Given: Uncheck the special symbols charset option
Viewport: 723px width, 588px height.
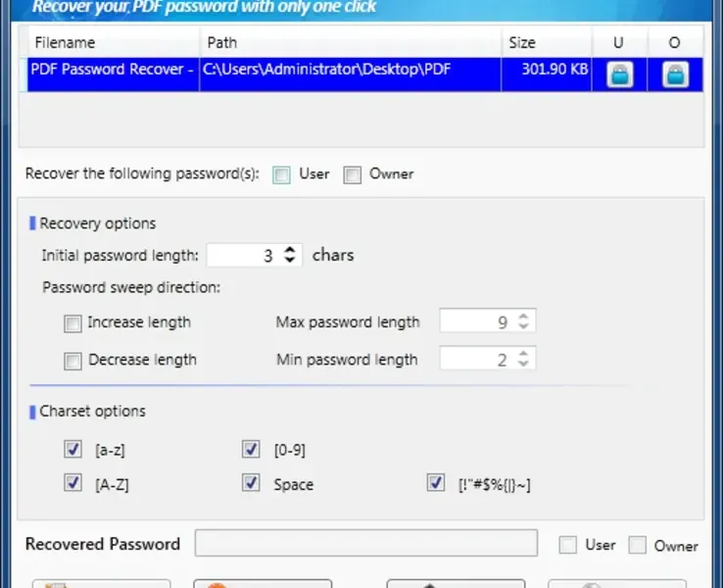Looking at the screenshot, I should (x=436, y=483).
